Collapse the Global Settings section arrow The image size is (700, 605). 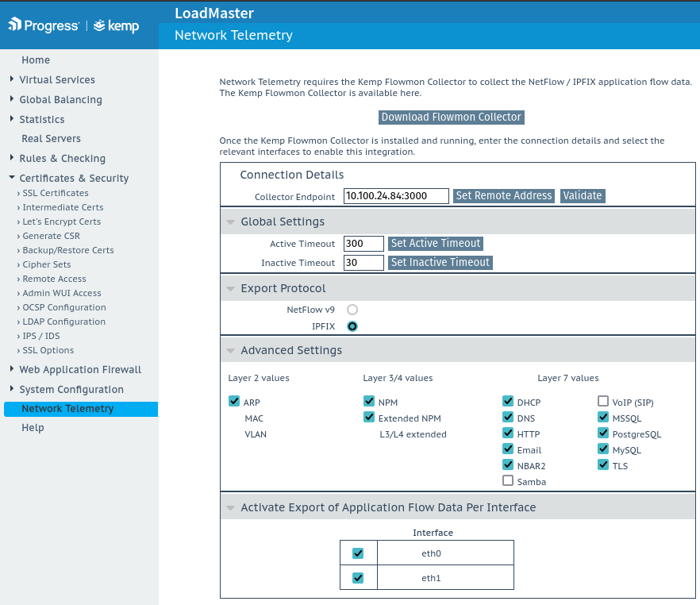click(x=230, y=222)
